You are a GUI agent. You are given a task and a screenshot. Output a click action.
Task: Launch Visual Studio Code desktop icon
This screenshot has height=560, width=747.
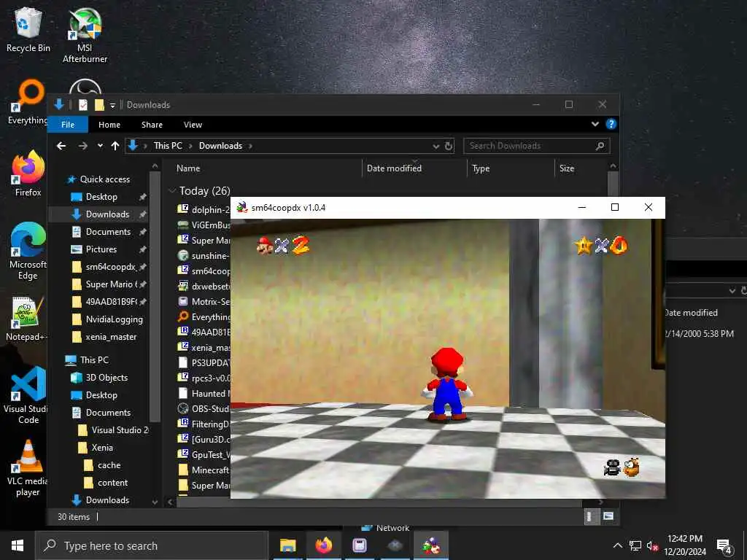click(x=28, y=395)
